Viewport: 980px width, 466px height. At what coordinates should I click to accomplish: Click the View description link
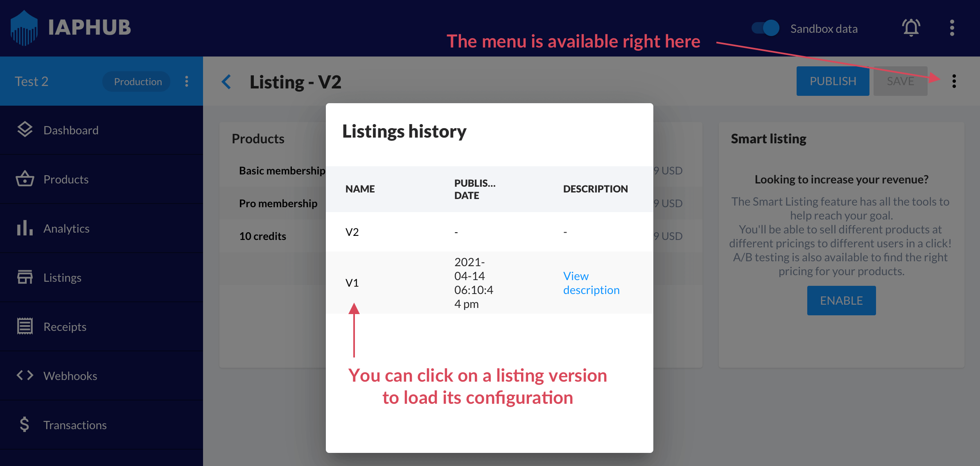pos(591,283)
